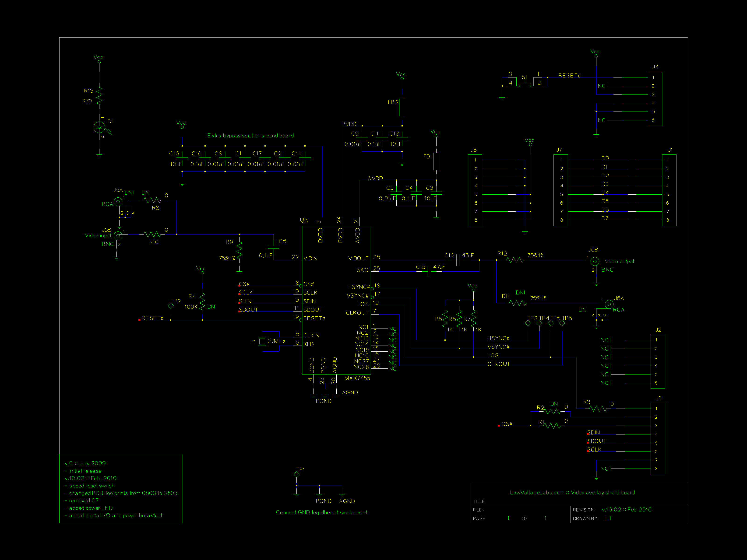
Task: Select the C12 47uF capacitor symbol
Action: pyautogui.click(x=458, y=260)
